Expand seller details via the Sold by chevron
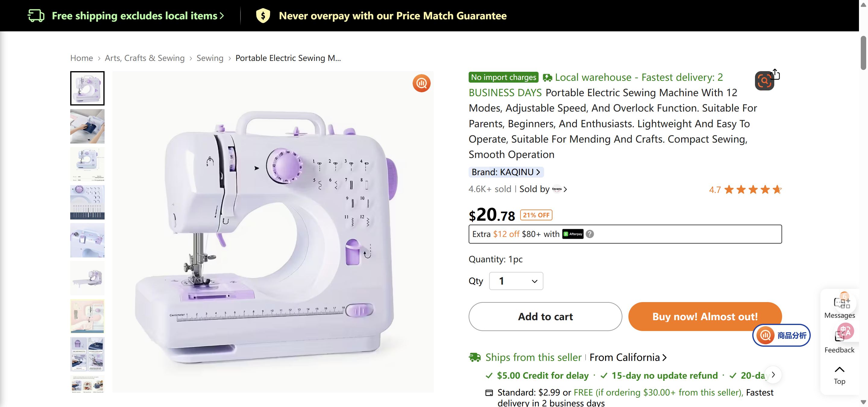868x407 pixels. coord(565,189)
